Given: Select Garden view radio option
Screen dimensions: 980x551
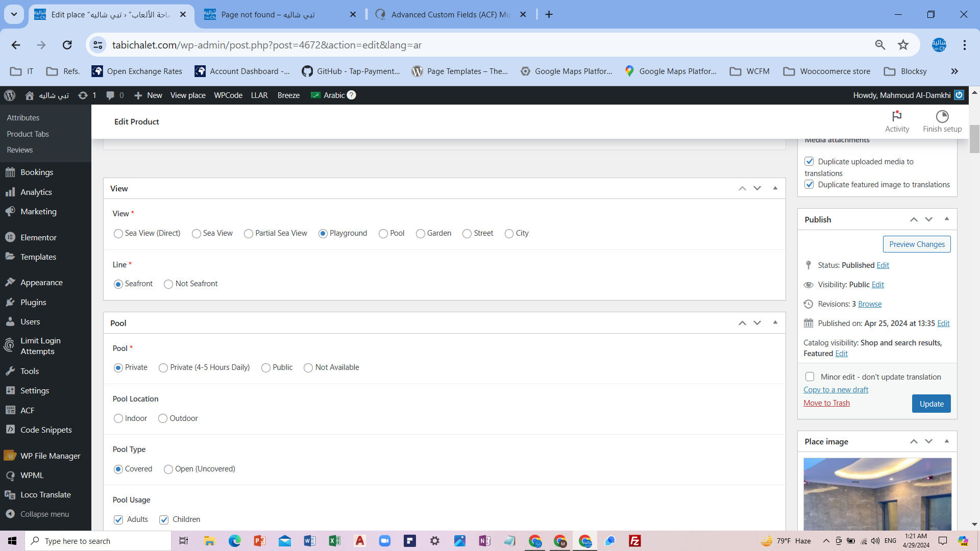Looking at the screenshot, I should pyautogui.click(x=420, y=234).
